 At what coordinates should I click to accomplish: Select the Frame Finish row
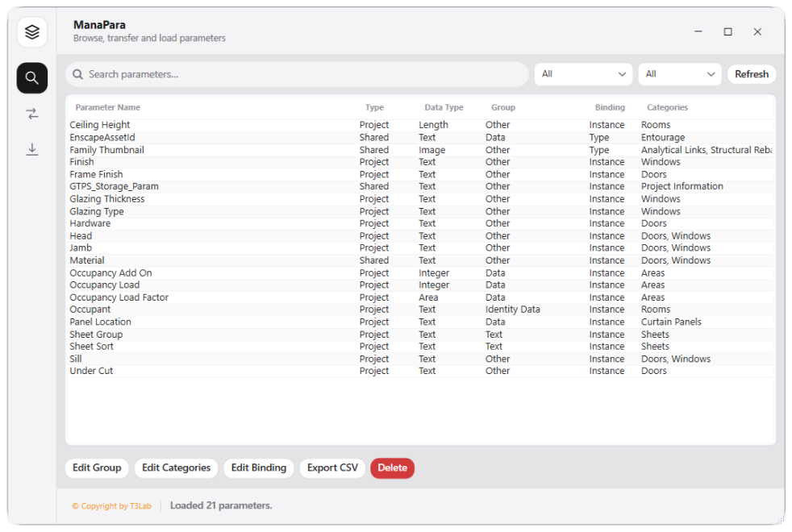click(420, 174)
